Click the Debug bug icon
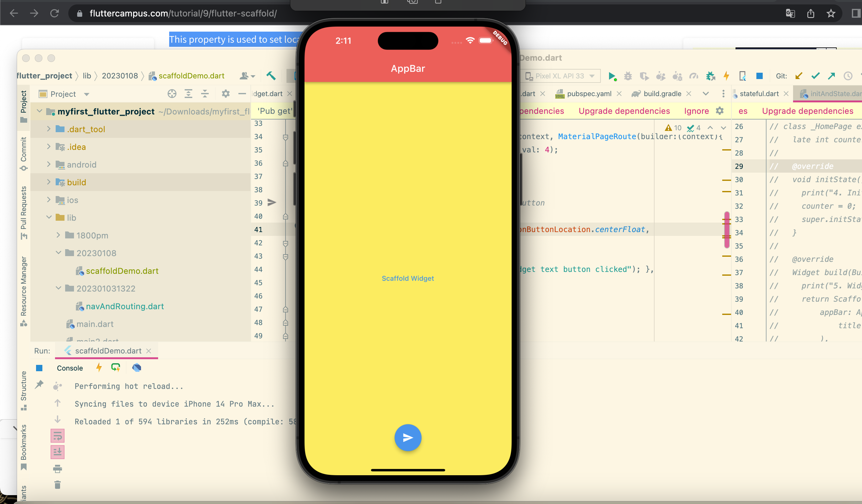This screenshot has width=862, height=504. click(628, 76)
